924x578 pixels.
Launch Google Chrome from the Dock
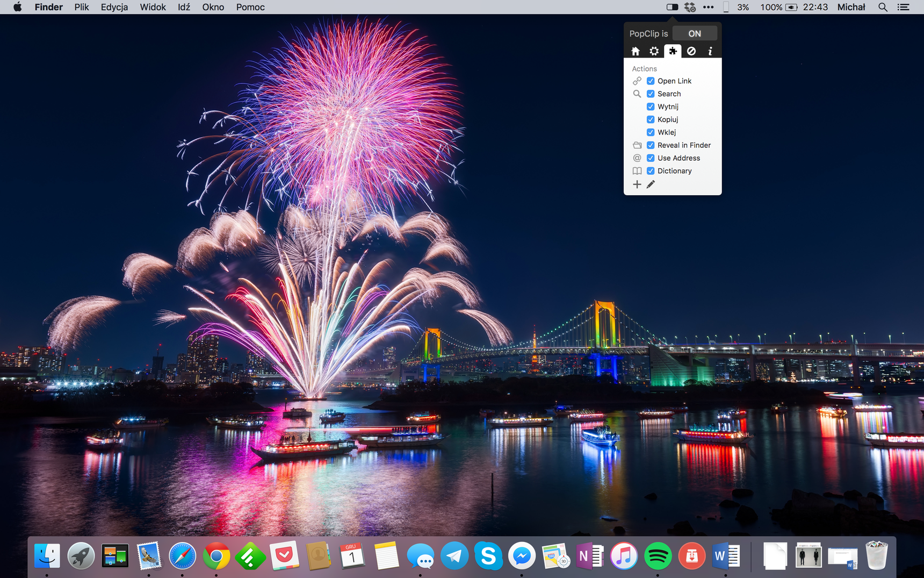(216, 556)
